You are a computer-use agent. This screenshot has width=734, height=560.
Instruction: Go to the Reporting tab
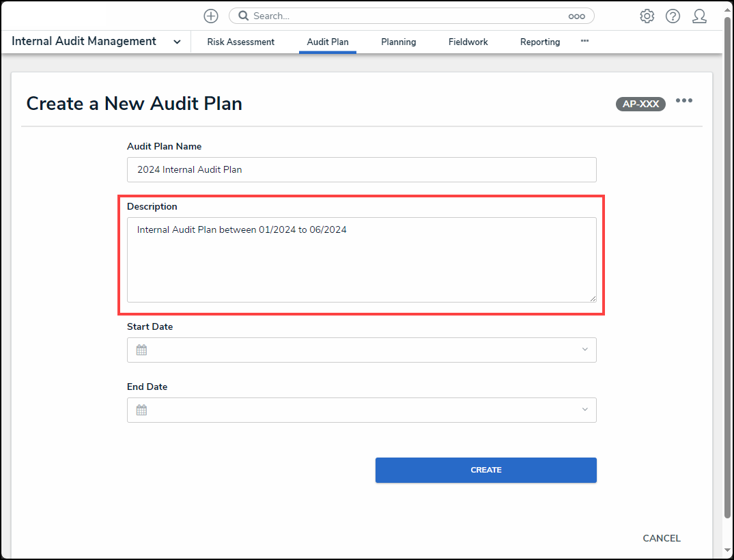(539, 42)
